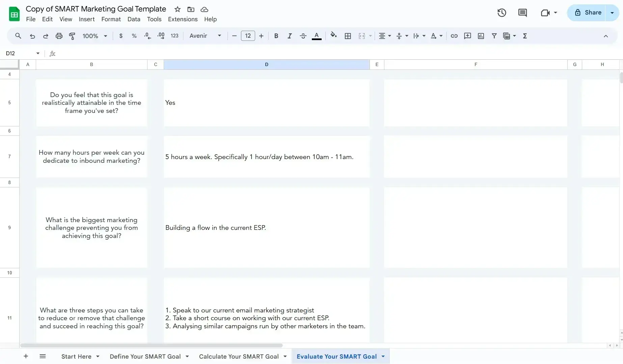Toggle strikethrough formatting
The width and height of the screenshot is (623, 364).
click(303, 36)
